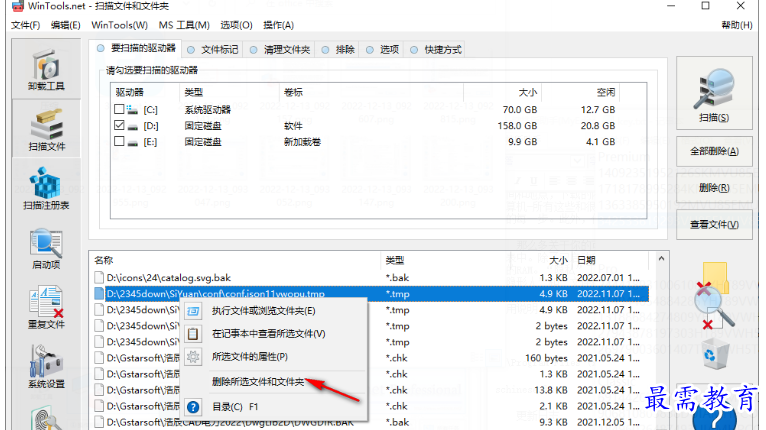Click the D: drive icon
The image size is (766, 430).
point(132,126)
